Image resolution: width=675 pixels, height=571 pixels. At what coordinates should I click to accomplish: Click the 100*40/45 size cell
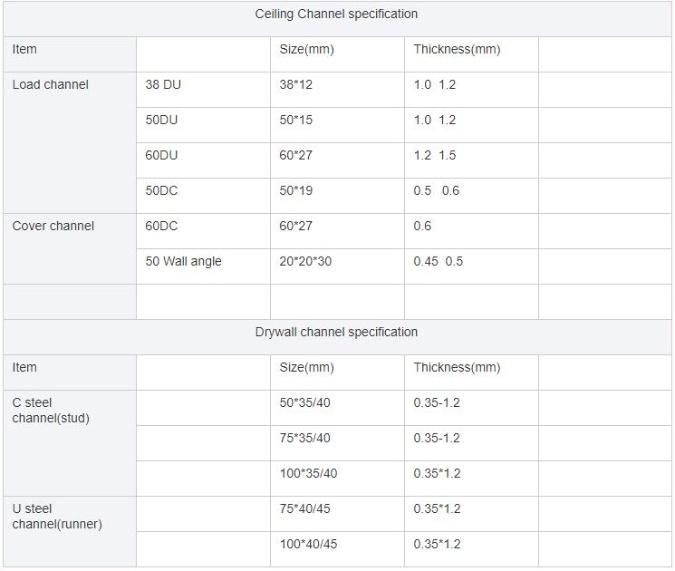(x=308, y=544)
